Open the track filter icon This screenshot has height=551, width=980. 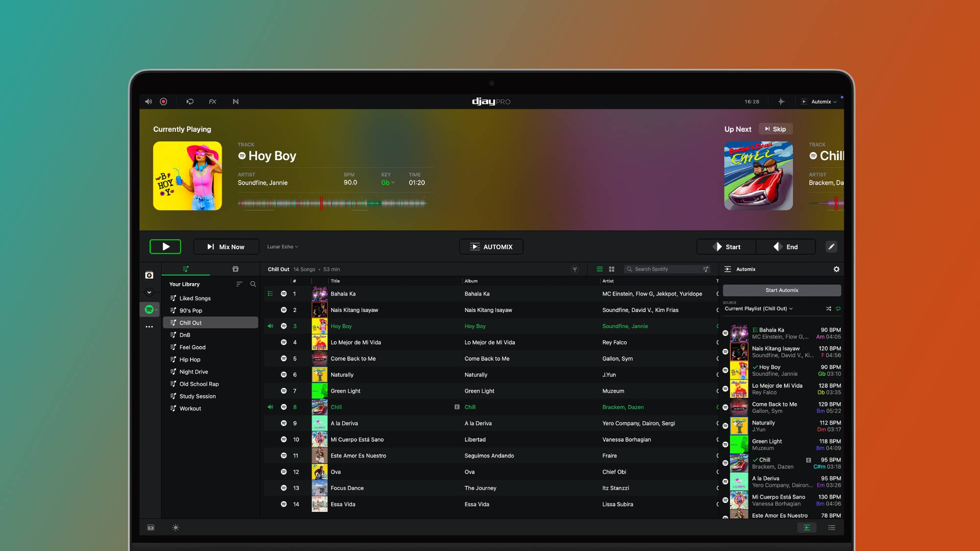pos(575,269)
